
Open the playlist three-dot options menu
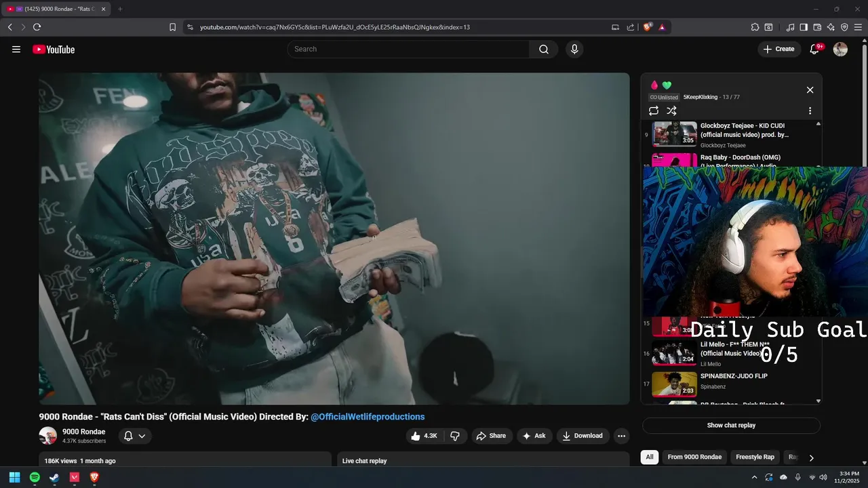click(810, 110)
